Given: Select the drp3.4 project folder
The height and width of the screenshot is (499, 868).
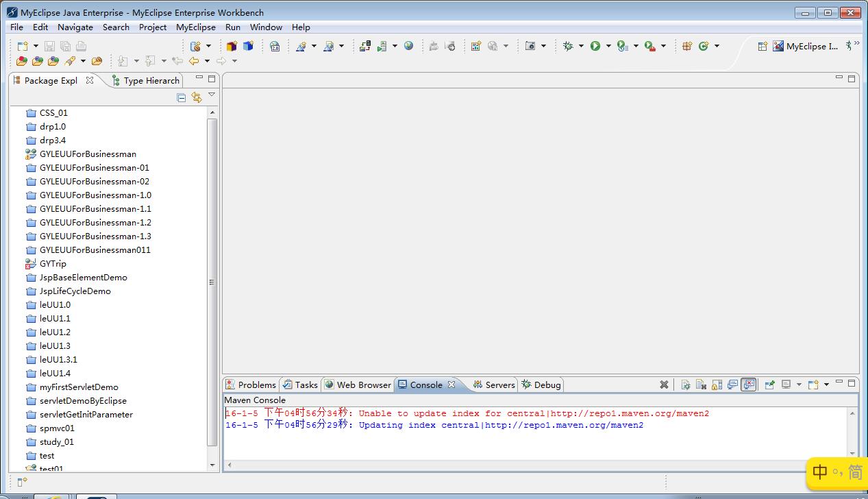Looking at the screenshot, I should click(x=53, y=140).
